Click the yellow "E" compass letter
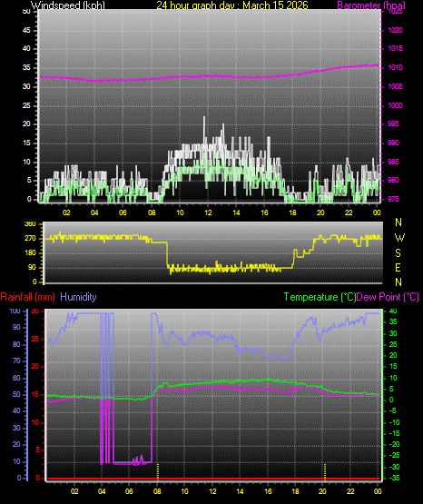Image resolution: width=423 pixels, height=504 pixels. (x=398, y=267)
